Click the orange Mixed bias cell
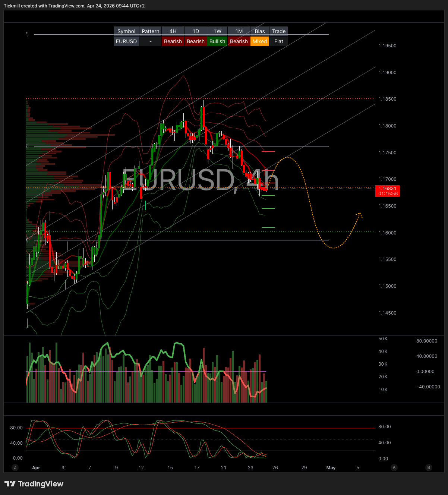 pos(259,41)
